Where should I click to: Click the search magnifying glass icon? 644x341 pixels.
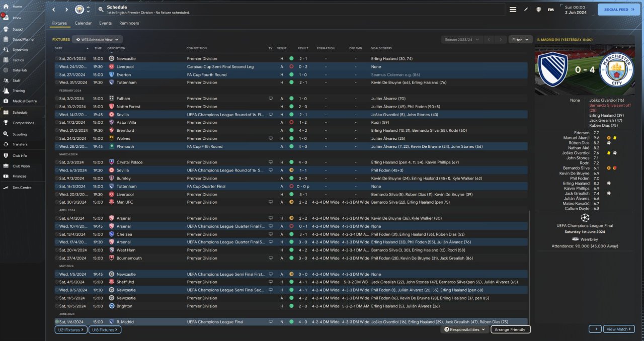pyautogui.click(x=101, y=10)
